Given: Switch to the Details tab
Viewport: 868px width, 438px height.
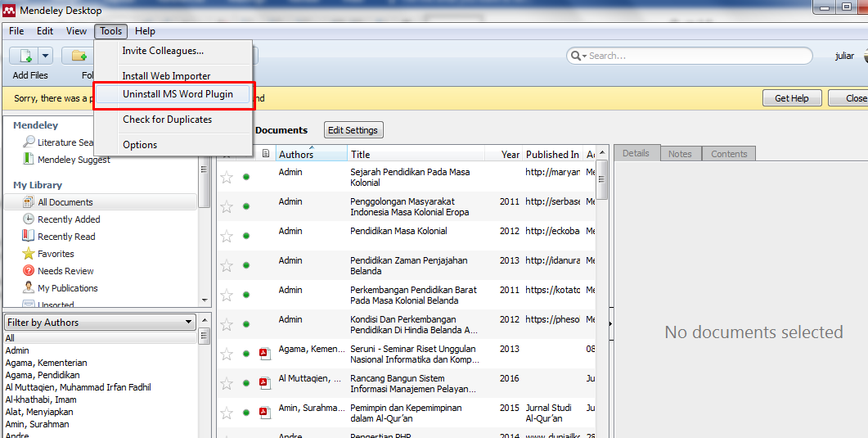Looking at the screenshot, I should 636,153.
